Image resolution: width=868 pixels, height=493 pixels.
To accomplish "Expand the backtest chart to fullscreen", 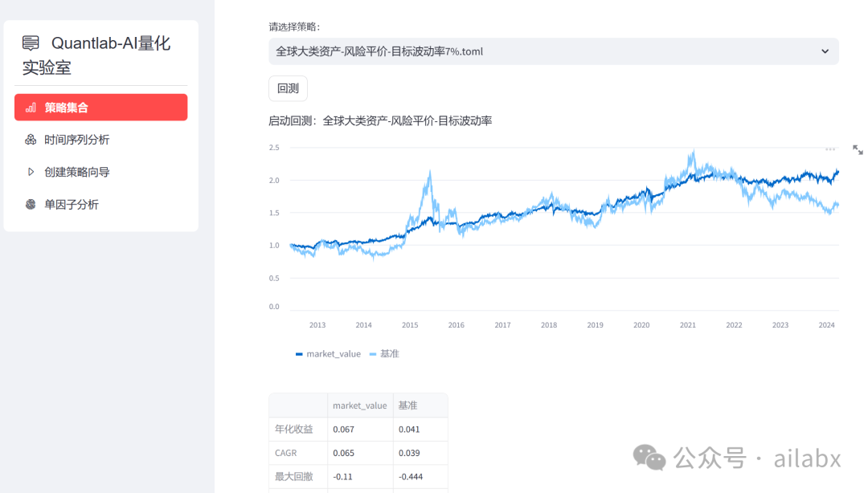I will point(858,149).
